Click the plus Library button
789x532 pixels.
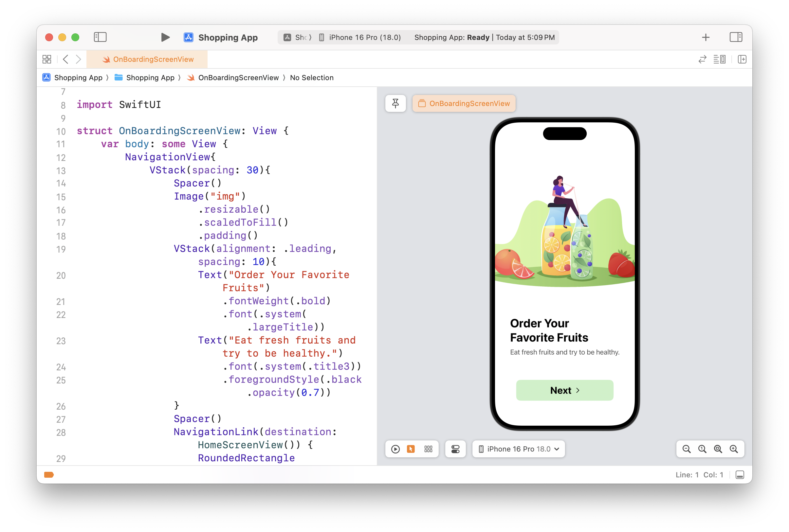click(706, 37)
